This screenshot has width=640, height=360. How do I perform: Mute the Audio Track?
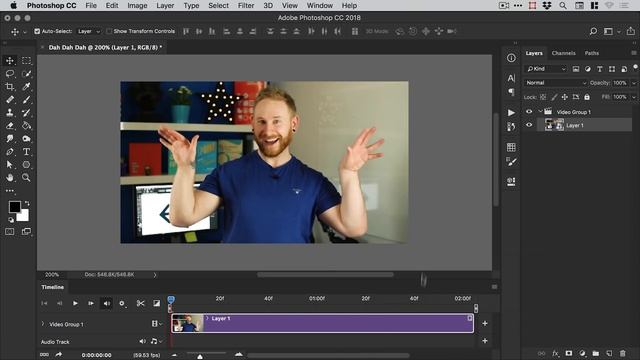coord(142,341)
